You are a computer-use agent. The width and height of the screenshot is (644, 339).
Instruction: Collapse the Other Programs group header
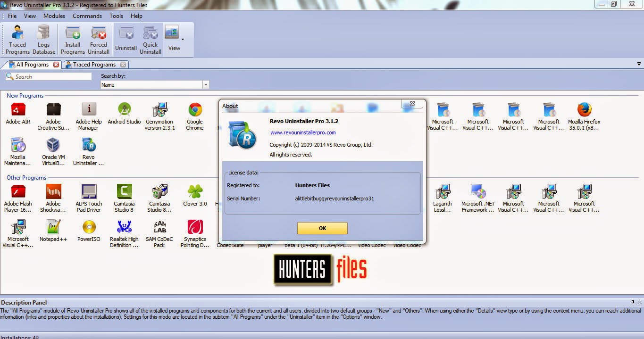(26, 178)
